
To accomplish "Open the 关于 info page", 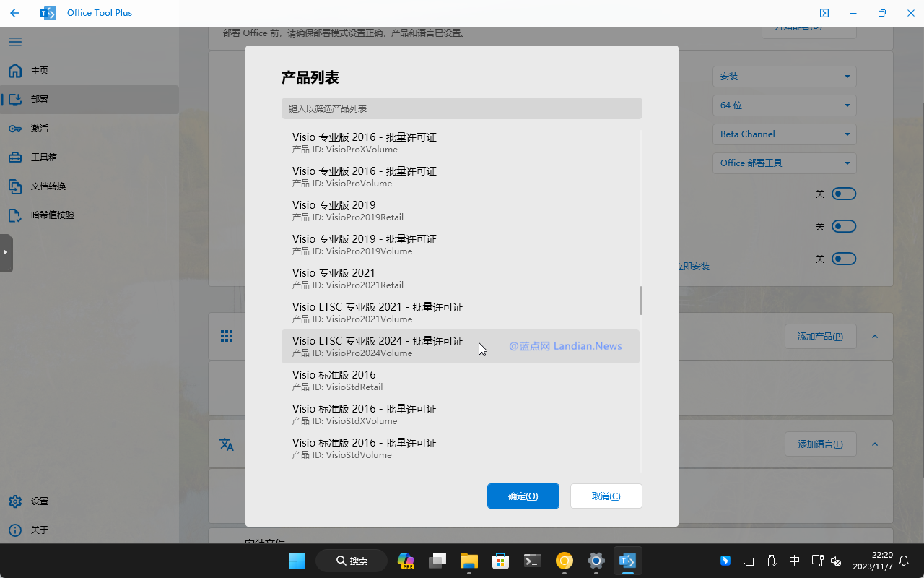I will pos(15,530).
